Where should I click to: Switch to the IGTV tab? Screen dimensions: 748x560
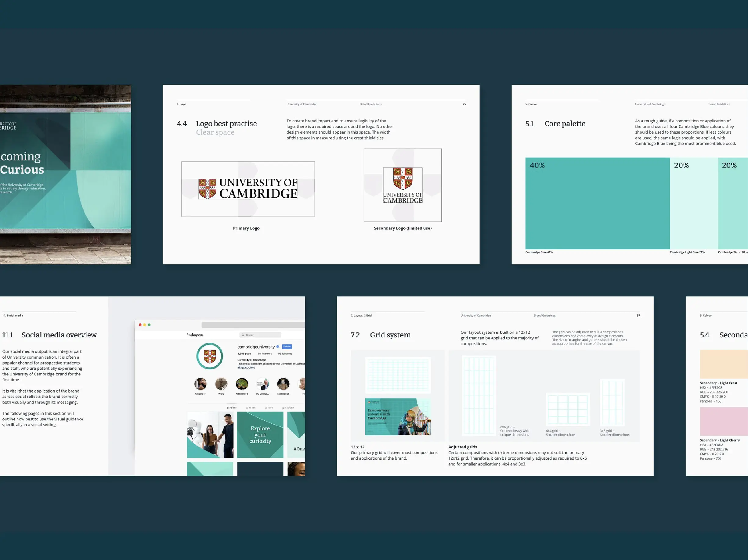click(x=269, y=408)
